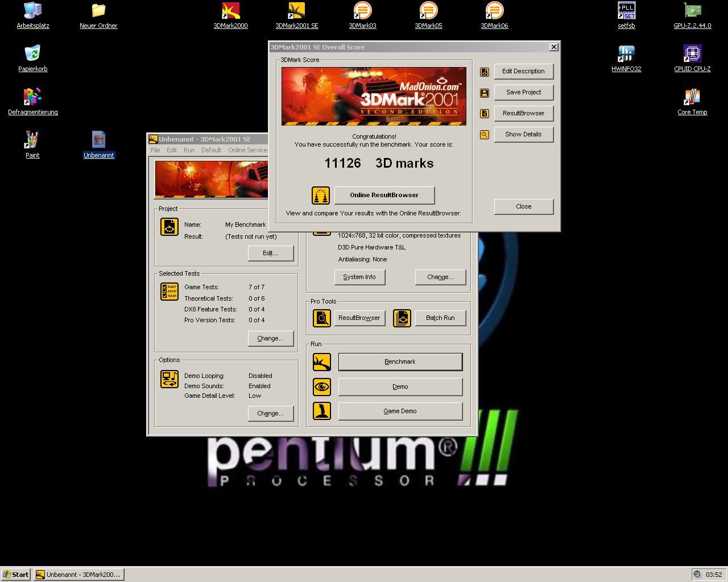This screenshot has width=728, height=582.
Task: Select the 3DMark05 desktop shortcut
Action: coord(428,15)
